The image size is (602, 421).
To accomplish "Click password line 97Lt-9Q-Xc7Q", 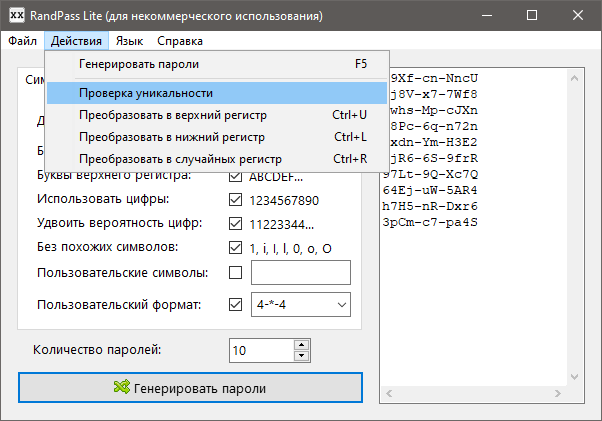I will 430,174.
